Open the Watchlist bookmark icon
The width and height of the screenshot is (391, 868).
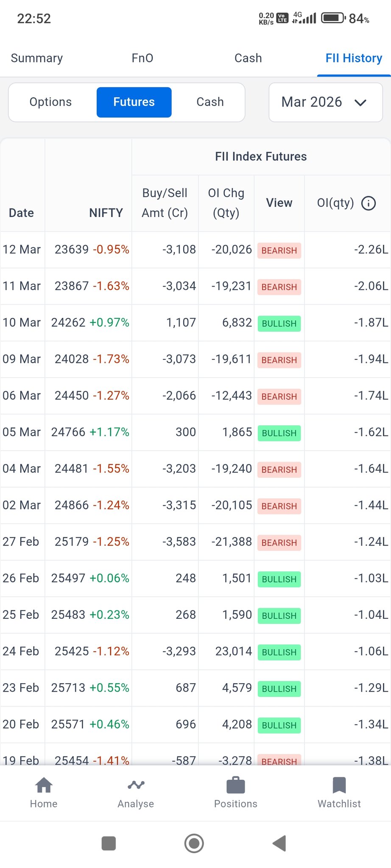[339, 786]
